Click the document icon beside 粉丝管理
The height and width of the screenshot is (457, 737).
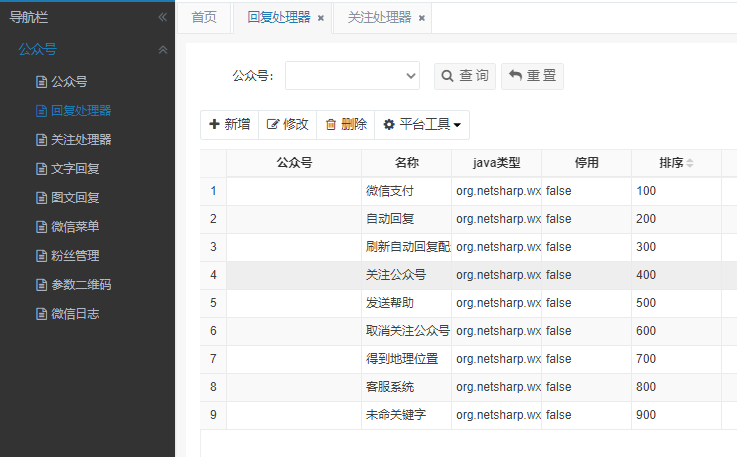[41, 256]
